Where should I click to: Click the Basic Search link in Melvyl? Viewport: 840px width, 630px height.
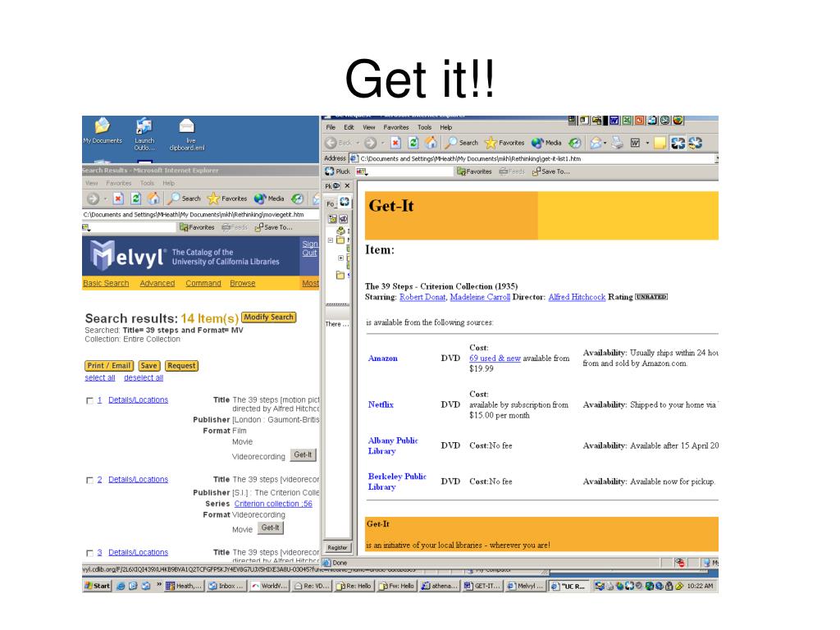click(x=106, y=283)
